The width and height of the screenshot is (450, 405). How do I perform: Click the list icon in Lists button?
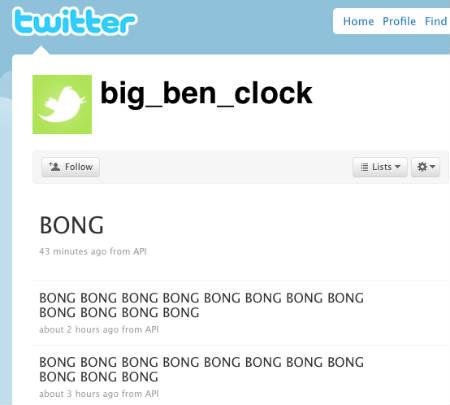click(365, 167)
